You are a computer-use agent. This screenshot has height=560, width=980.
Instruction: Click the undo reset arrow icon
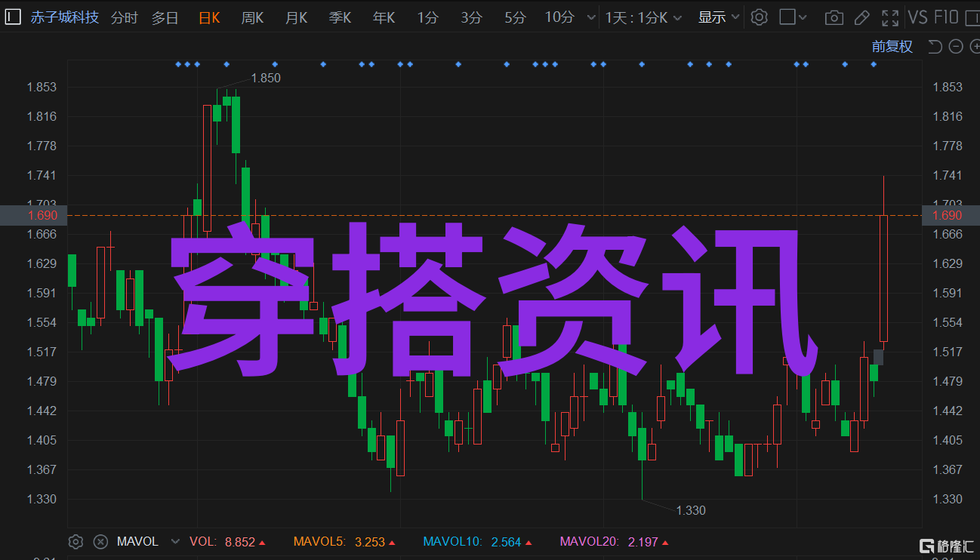[935, 47]
